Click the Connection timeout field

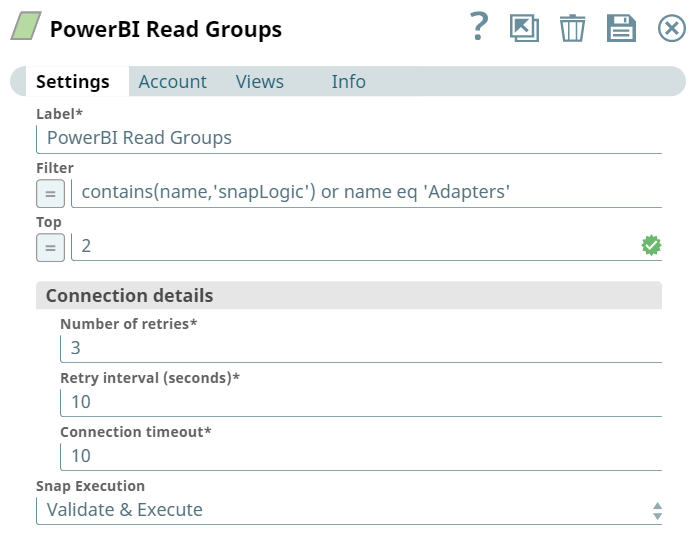click(x=361, y=457)
